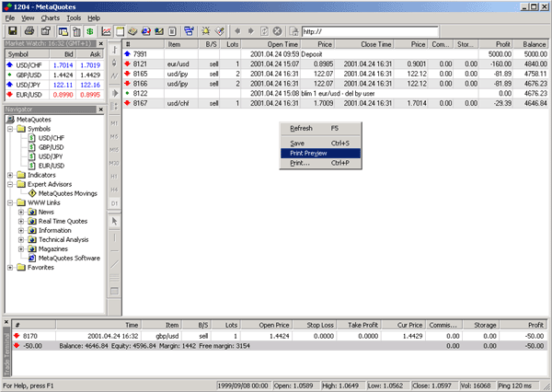Expand the Favorites folder
Image resolution: width=552 pixels, height=392 pixels.
point(10,268)
